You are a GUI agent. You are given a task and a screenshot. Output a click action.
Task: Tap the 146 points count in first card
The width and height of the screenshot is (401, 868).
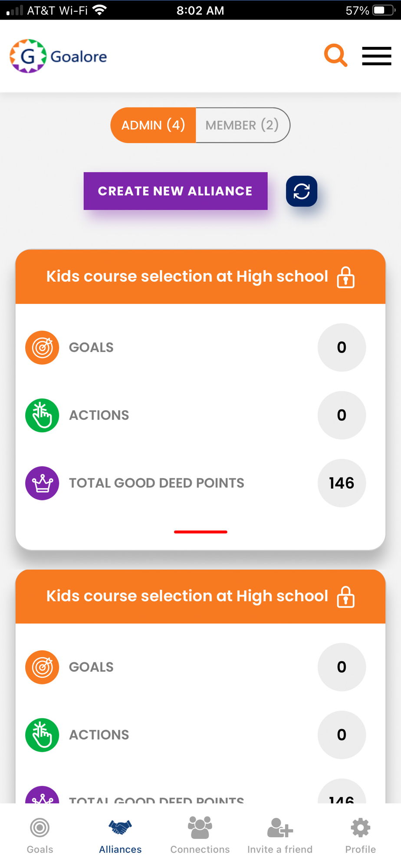[x=342, y=483]
